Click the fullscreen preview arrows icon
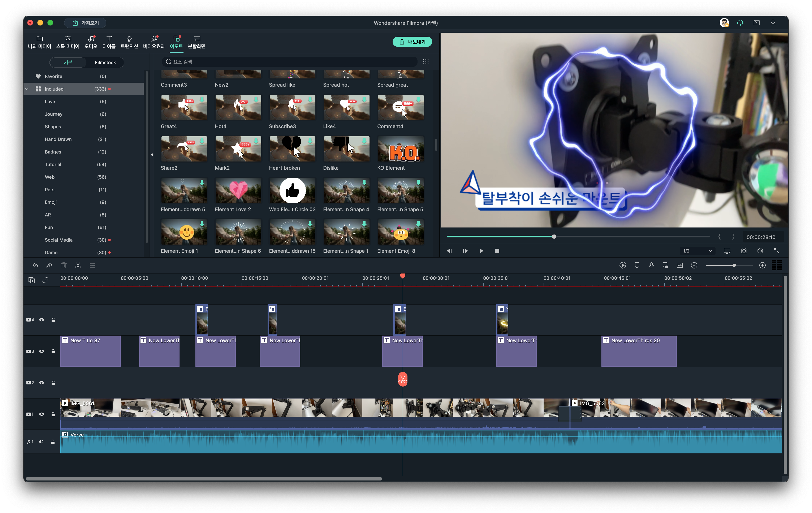This screenshot has width=812, height=513. [777, 251]
